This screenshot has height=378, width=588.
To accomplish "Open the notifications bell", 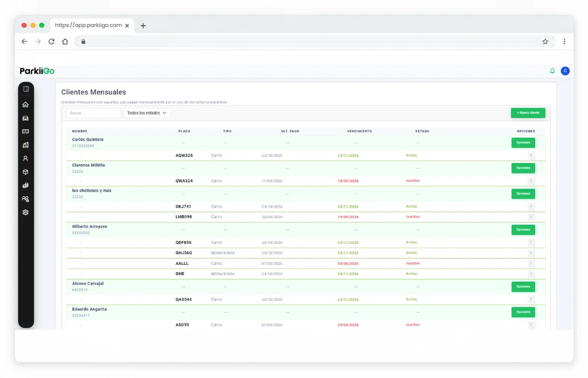I will point(552,71).
